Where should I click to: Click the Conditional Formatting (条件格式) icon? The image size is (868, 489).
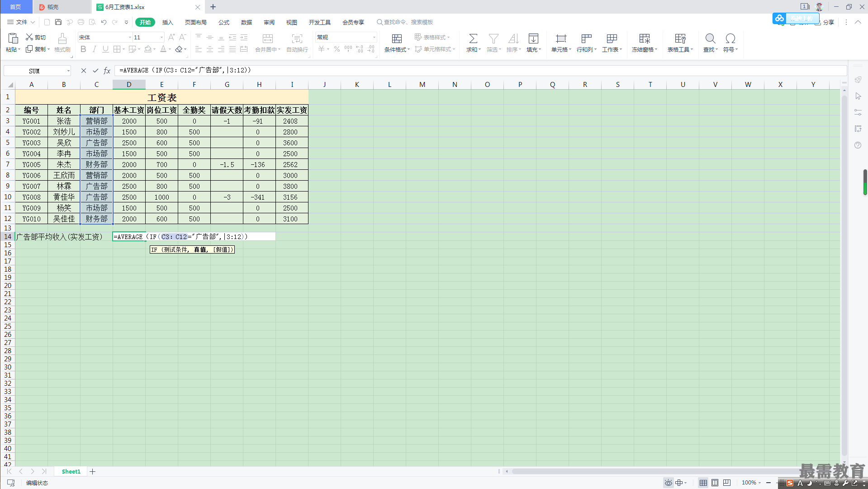pyautogui.click(x=397, y=39)
